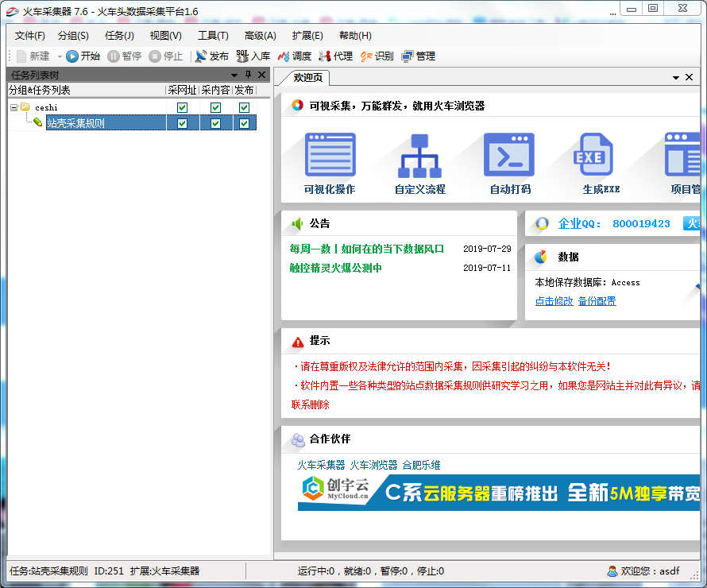Click the 暂停 pause toolbar button
This screenshot has height=588, width=707.
click(125, 56)
